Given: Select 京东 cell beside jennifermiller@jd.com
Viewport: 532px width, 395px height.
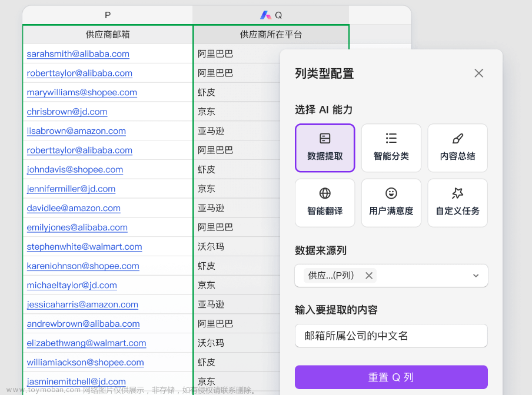Looking at the screenshot, I should point(237,189).
